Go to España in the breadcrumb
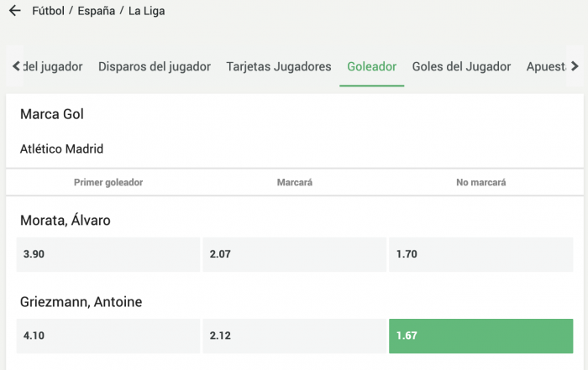The height and width of the screenshot is (370, 588). tap(95, 13)
